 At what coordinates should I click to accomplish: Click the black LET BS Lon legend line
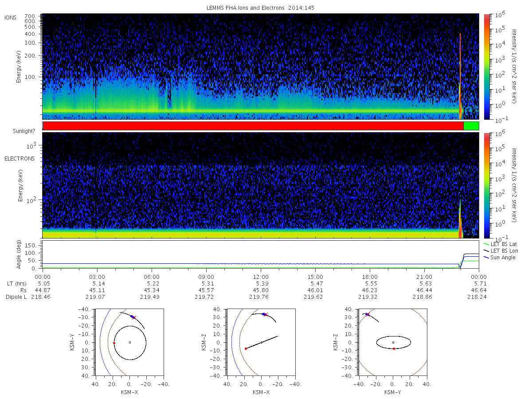(x=485, y=251)
